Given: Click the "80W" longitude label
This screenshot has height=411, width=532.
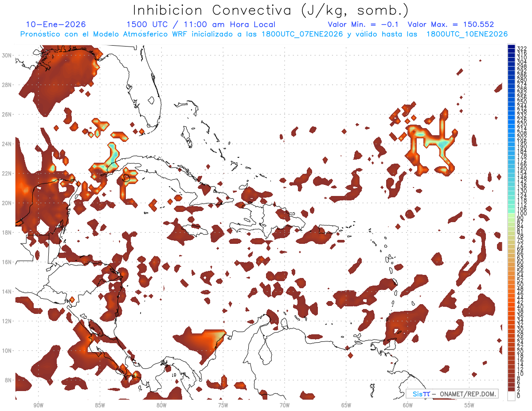Looking at the screenshot, I should click(161, 405).
